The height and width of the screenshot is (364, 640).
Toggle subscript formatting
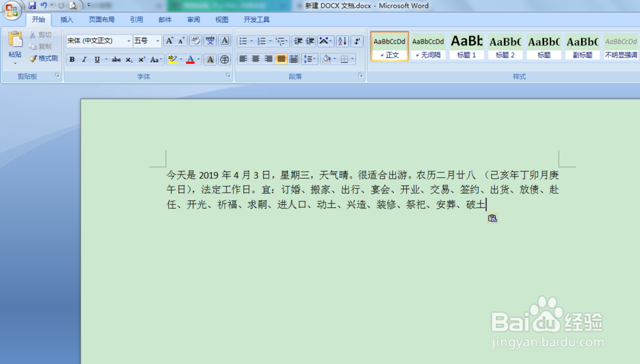[x=129, y=59]
